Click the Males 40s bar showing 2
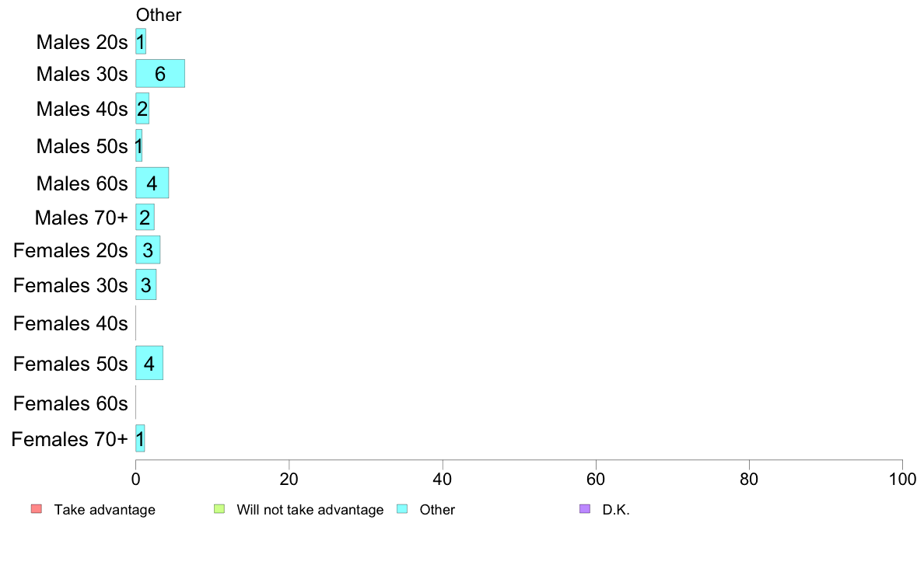924x572 pixels. click(142, 109)
